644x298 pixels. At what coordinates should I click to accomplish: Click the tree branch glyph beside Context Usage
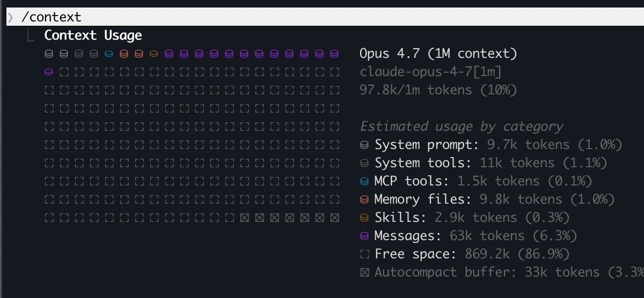click(x=32, y=36)
